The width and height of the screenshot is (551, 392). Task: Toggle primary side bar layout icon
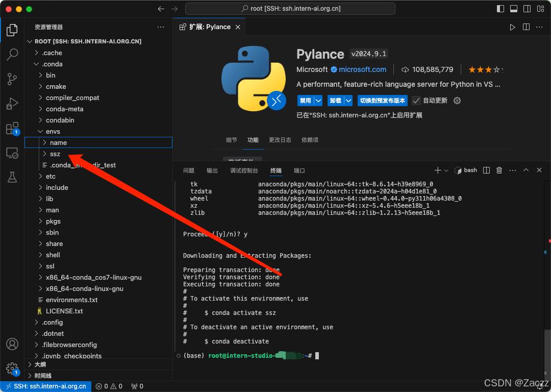click(500, 9)
